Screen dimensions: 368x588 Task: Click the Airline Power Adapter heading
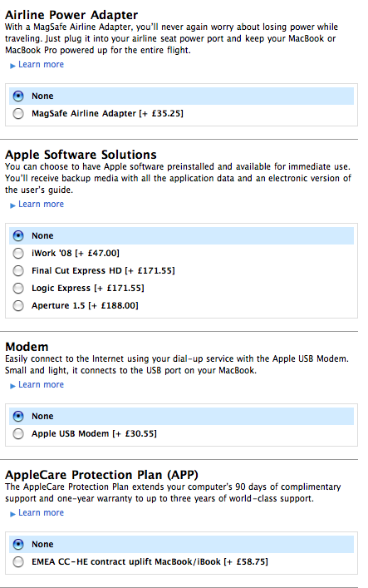pos(71,15)
